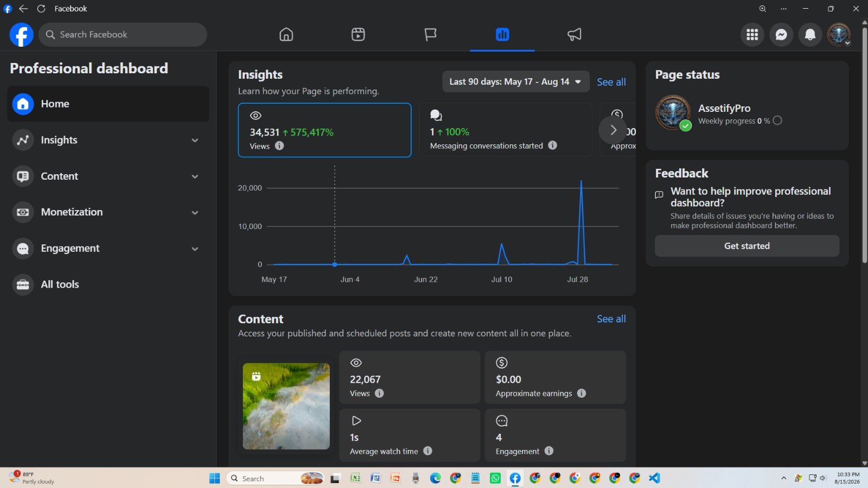Open All tools in the sidebar

[108, 284]
